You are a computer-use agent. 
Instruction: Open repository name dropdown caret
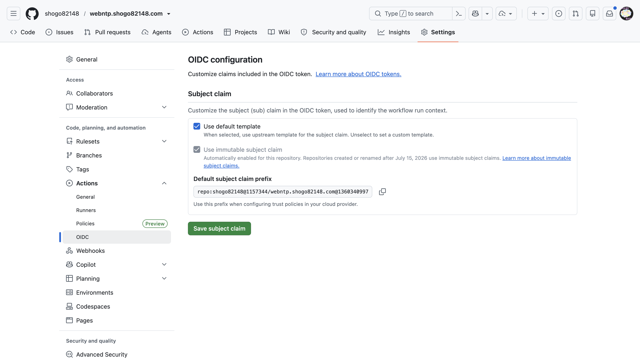(x=169, y=14)
